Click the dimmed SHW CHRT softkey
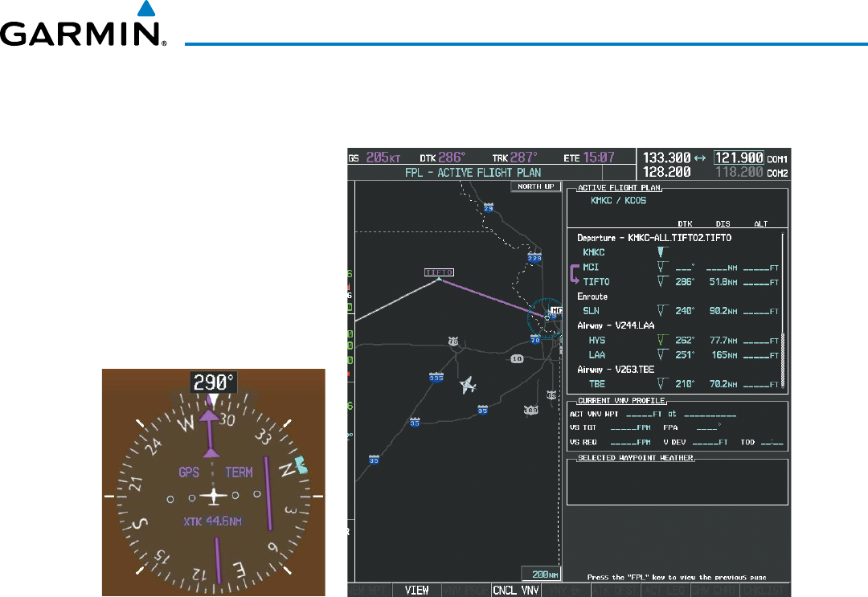 [x=715, y=591]
